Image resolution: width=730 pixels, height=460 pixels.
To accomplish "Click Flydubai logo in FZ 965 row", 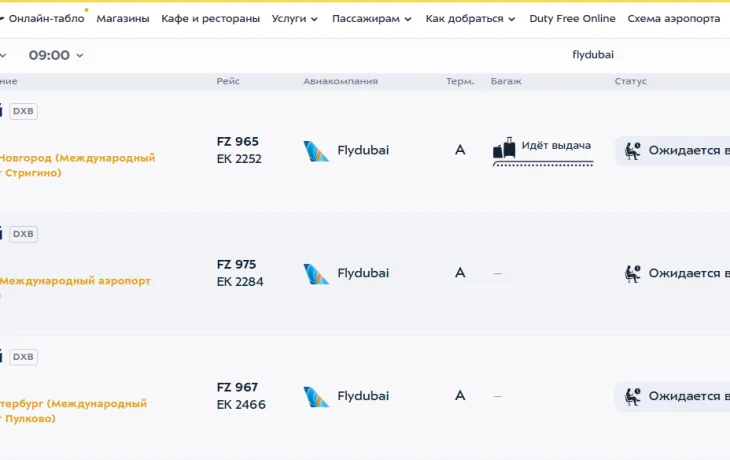I will coord(316,151).
